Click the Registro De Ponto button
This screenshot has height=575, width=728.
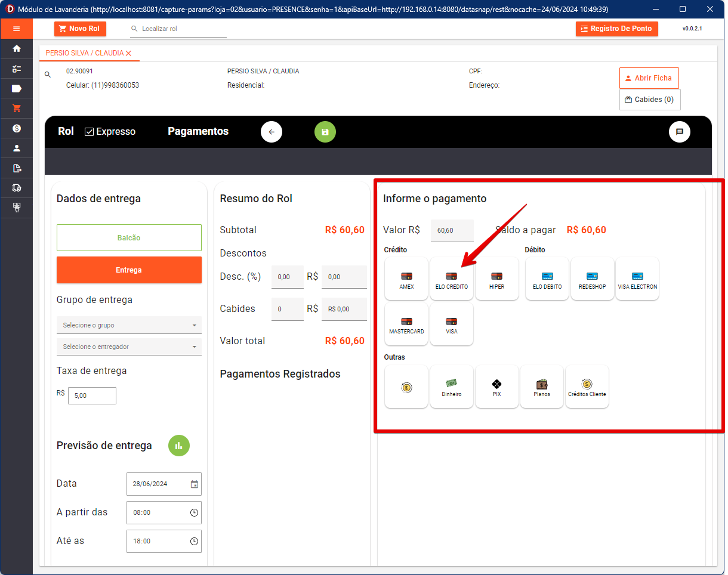[x=616, y=29]
